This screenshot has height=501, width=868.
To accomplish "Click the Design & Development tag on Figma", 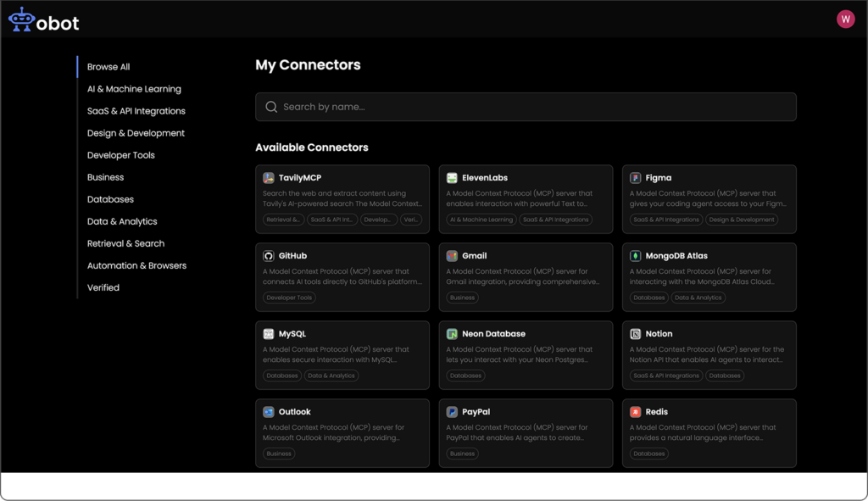I will tap(742, 220).
